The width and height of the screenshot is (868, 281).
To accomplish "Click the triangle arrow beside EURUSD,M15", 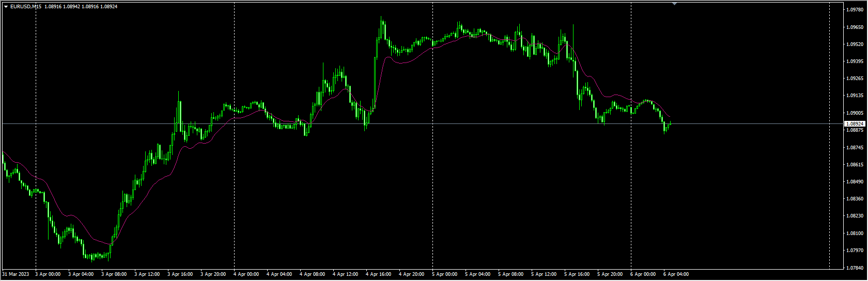I will pyautogui.click(x=6, y=7).
